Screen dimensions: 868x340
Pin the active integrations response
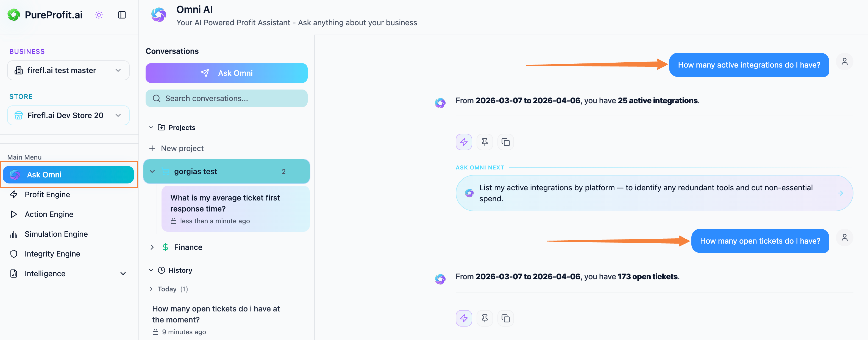(x=485, y=142)
